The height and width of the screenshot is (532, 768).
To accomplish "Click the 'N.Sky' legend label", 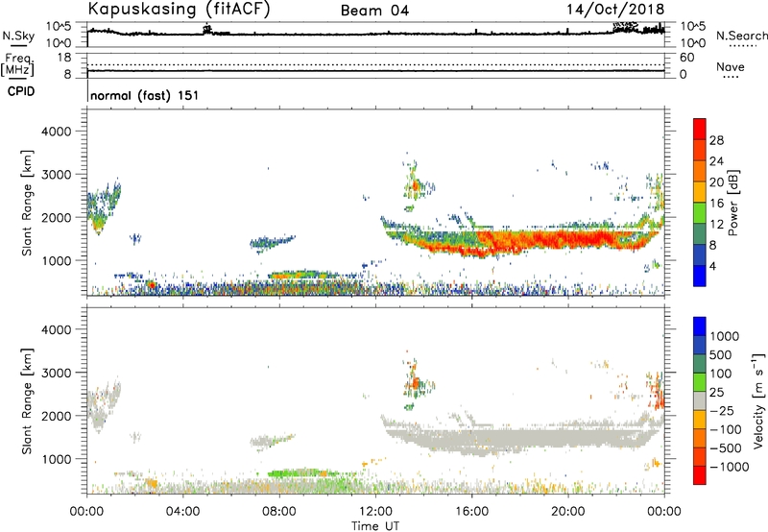I will click(18, 36).
